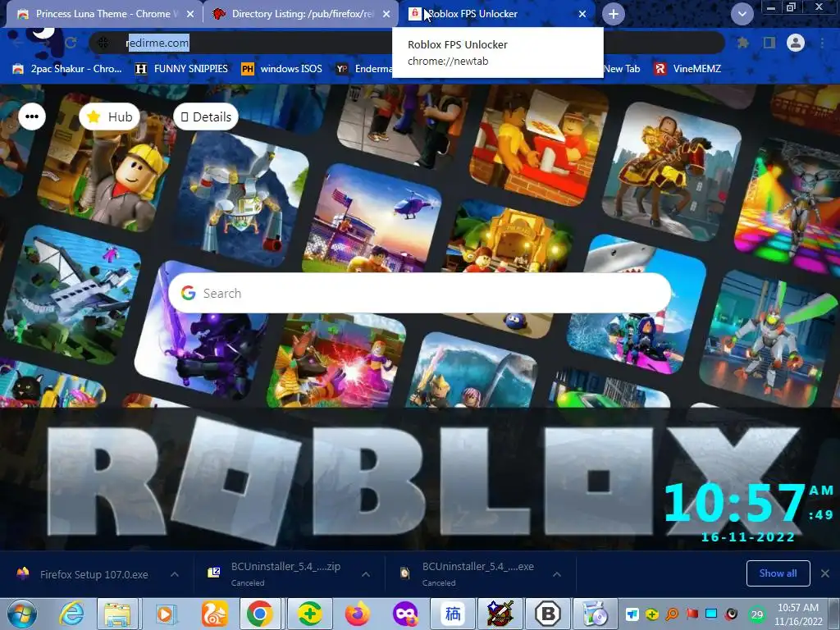Image resolution: width=840 pixels, height=630 pixels.
Task: Click the taskbar clock 10:57 AM
Action: click(798, 614)
